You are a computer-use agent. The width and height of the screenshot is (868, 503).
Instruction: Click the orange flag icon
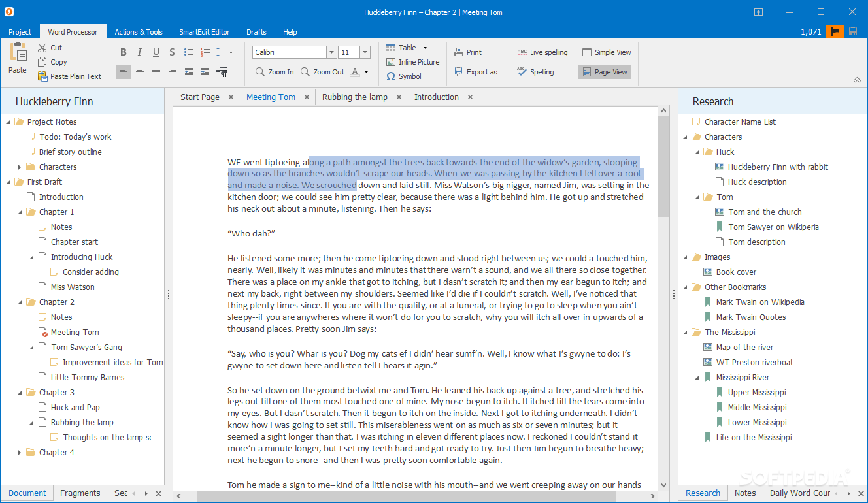click(835, 31)
